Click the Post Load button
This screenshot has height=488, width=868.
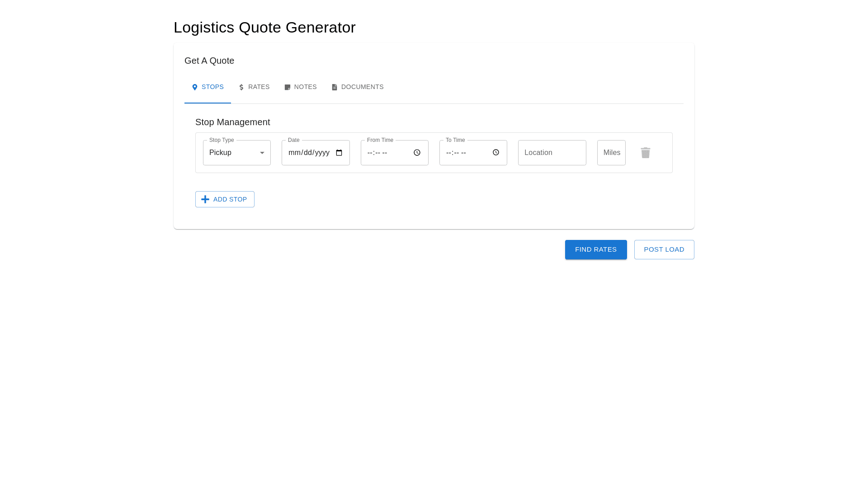664,249
